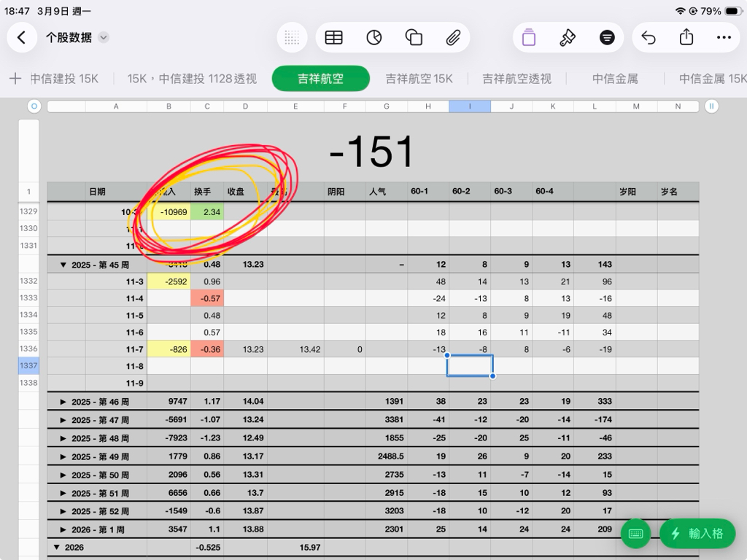This screenshot has width=747, height=560.
Task: Open the format paintbrush panel
Action: coord(567,37)
